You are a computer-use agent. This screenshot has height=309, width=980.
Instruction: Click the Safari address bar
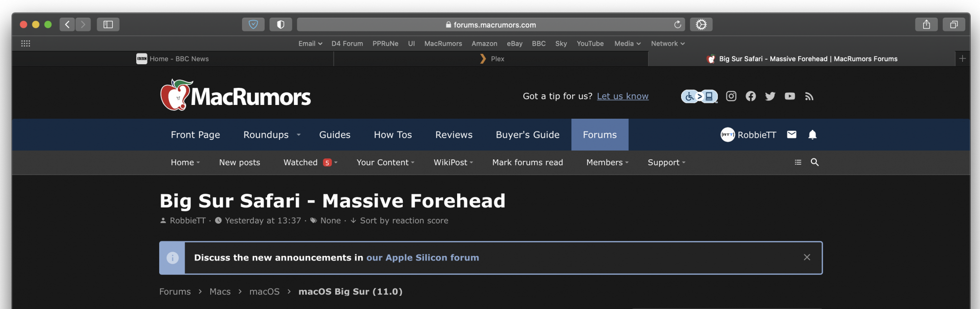point(491,25)
